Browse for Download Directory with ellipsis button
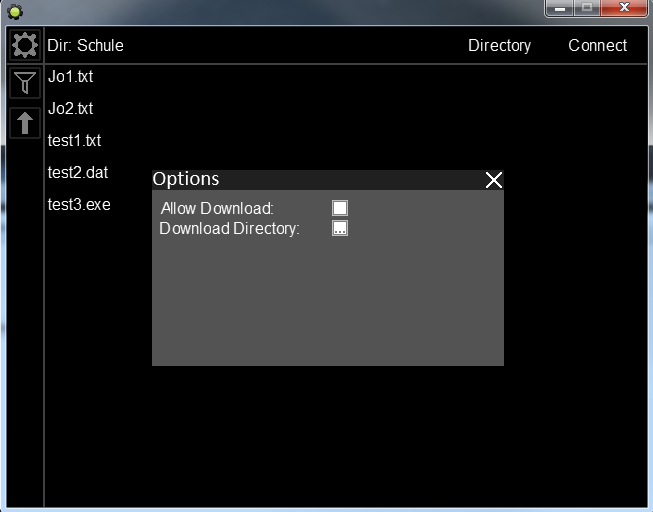Image resolution: width=653 pixels, height=512 pixels. [340, 228]
